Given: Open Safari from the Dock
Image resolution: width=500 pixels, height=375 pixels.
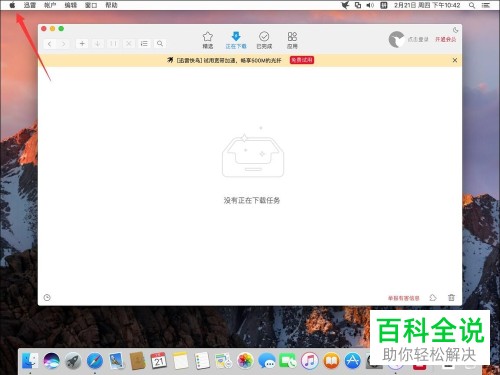Looking at the screenshot, I should point(95,360).
